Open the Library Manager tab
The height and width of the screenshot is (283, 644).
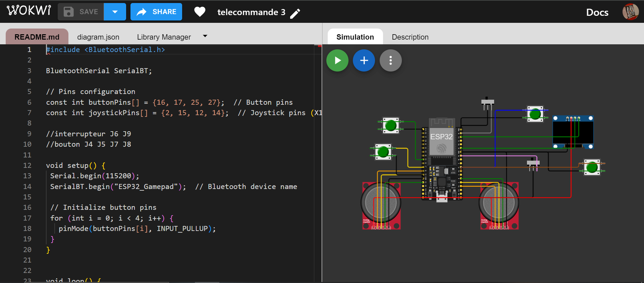(x=164, y=37)
